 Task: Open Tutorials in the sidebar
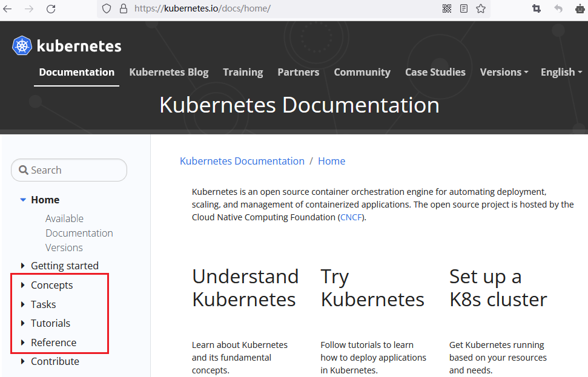[51, 323]
